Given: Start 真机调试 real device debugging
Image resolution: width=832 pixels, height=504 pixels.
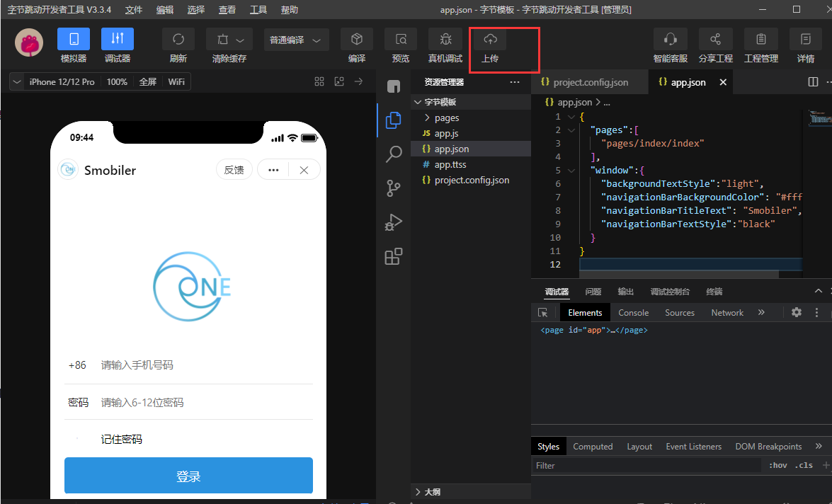Looking at the screenshot, I should click(445, 39).
